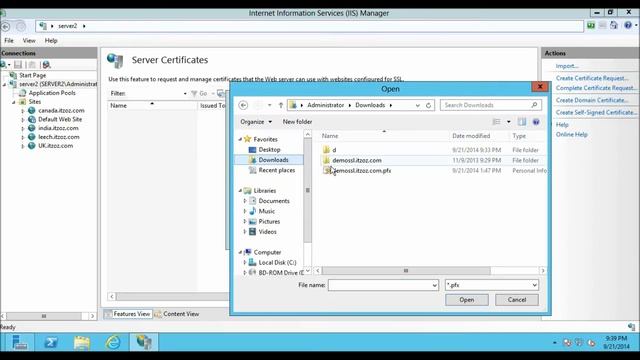
Task: Collapse the Computer group
Action: coord(240,252)
